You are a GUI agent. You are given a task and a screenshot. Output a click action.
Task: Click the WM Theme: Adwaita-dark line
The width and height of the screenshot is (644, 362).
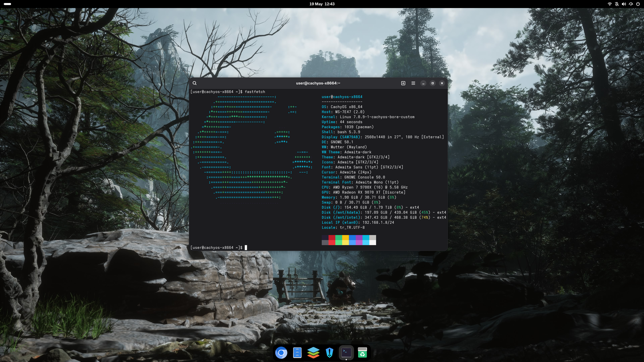tap(346, 152)
